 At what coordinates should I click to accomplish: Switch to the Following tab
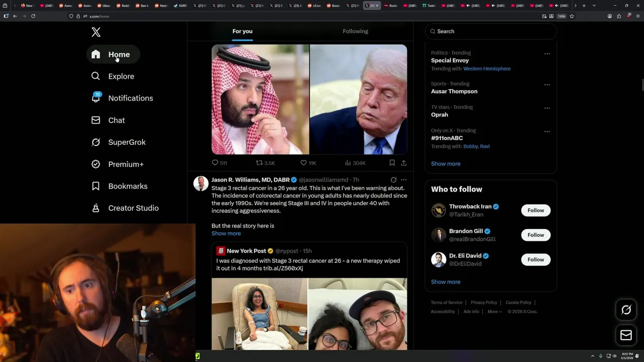[x=356, y=31]
